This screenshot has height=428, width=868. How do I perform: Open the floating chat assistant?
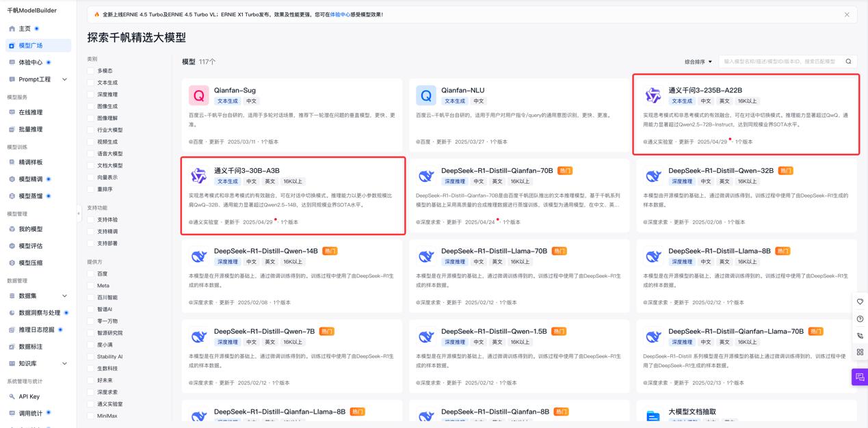coord(860,376)
